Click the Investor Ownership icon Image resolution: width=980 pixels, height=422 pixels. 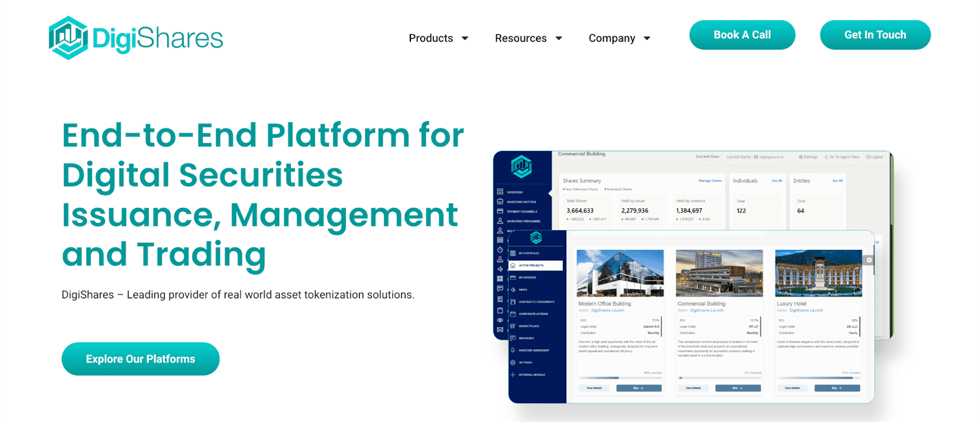pyautogui.click(x=513, y=350)
